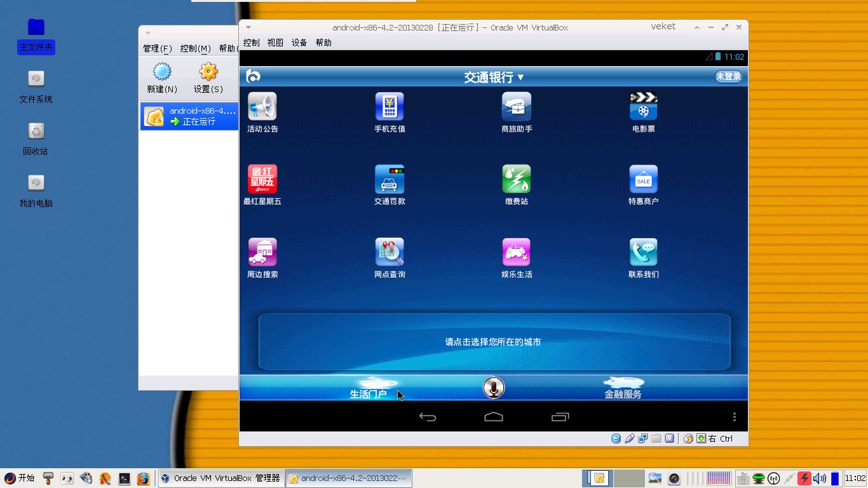
Task: Switch to Oracle VM VirtualBox 管理器 taskbar button
Action: [220, 478]
